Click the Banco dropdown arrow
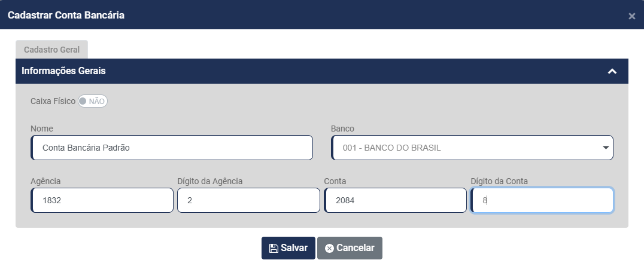This screenshot has height=266, width=644. [x=606, y=147]
